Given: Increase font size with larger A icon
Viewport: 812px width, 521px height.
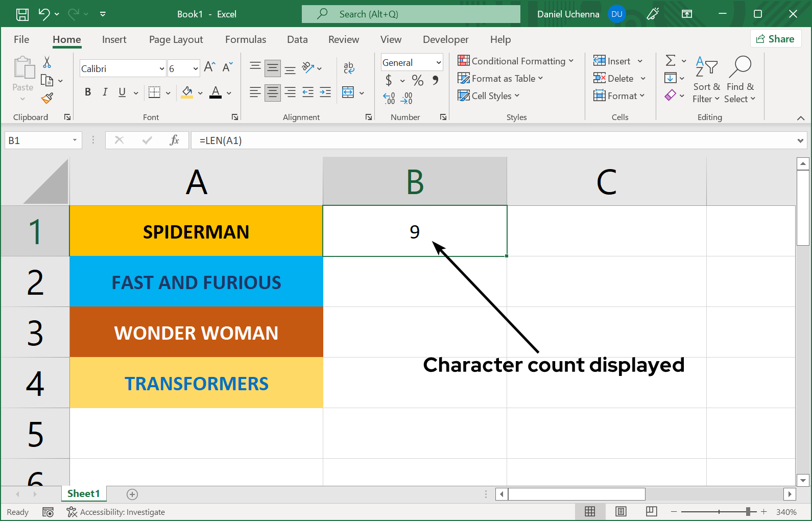Looking at the screenshot, I should 210,67.
